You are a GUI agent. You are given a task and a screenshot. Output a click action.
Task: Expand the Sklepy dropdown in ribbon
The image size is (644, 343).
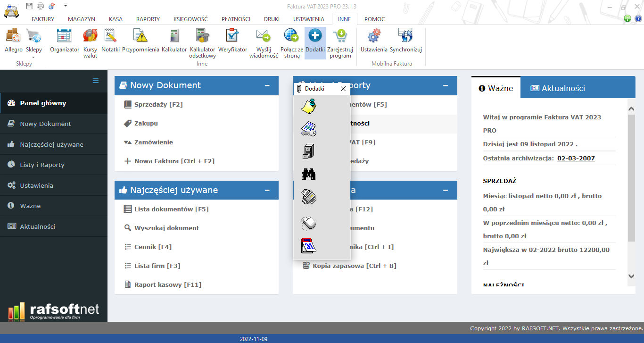33,57
